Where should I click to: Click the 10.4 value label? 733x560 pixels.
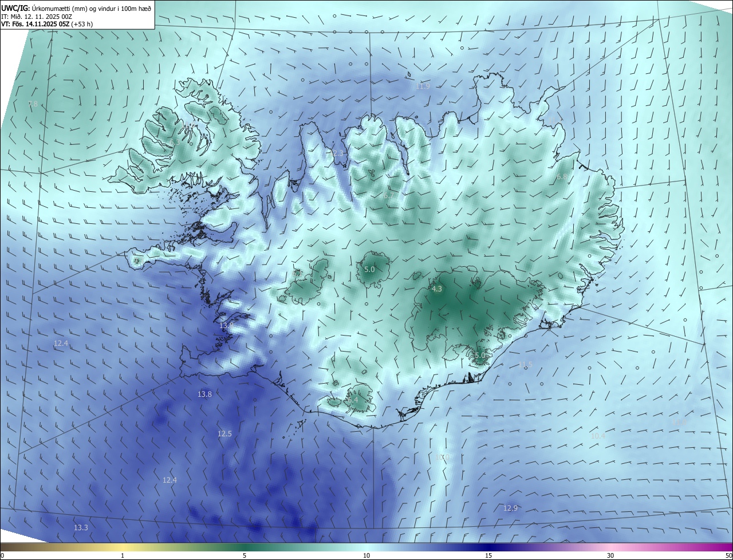tap(598, 436)
